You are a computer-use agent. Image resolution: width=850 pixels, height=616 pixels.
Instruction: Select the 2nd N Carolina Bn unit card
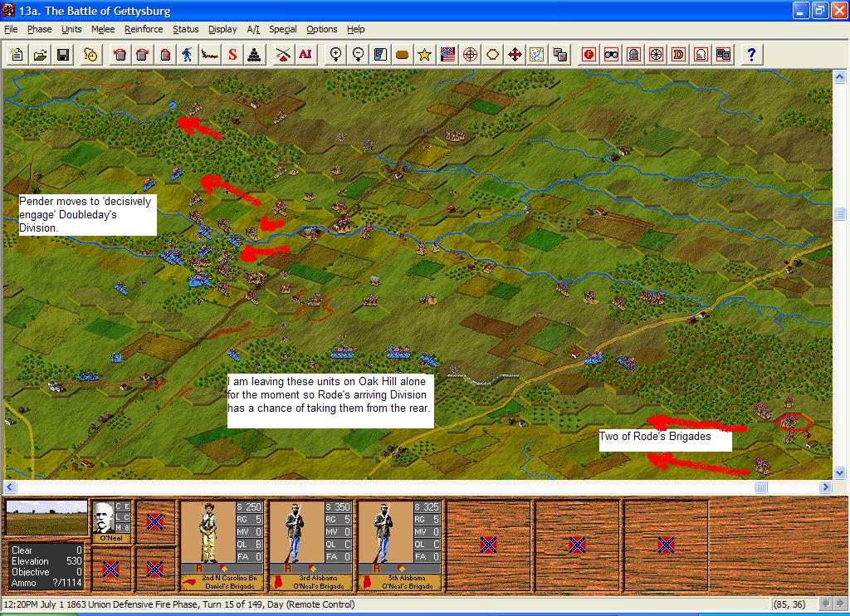(x=222, y=545)
